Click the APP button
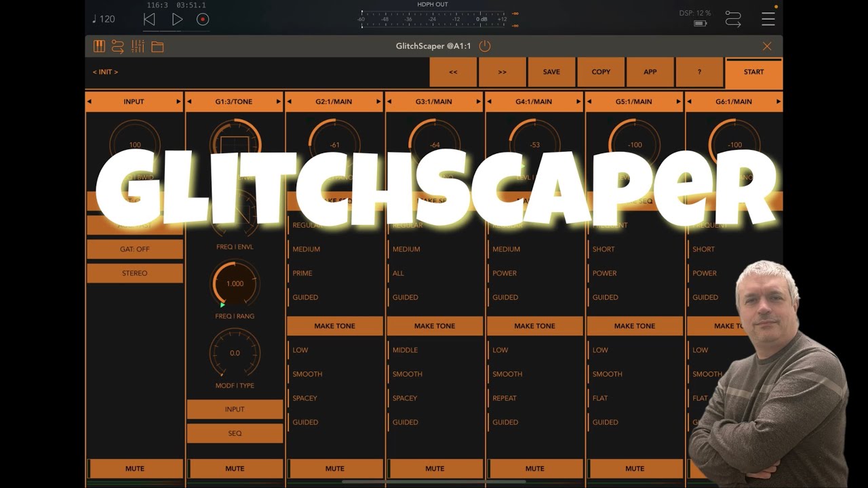Screen dimensions: 868x488 click(x=650, y=72)
